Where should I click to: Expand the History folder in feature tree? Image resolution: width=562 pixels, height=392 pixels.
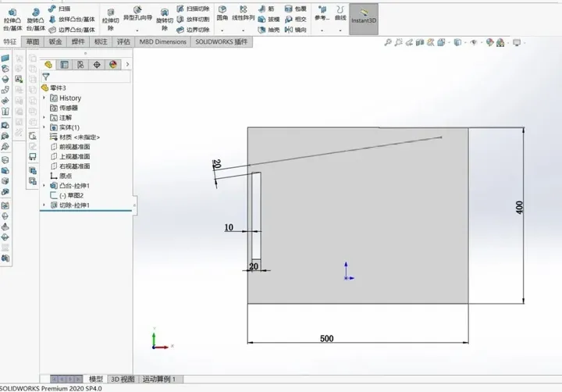[x=44, y=98]
